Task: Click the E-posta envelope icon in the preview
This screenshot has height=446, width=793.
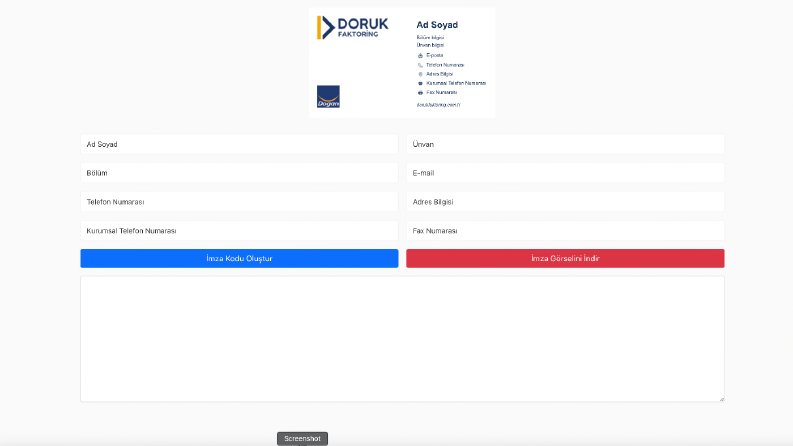Action: click(x=420, y=56)
